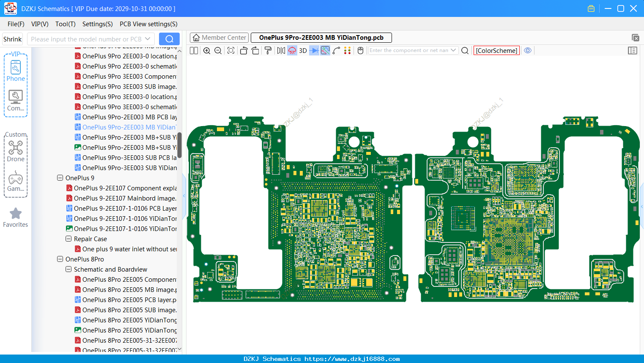The image size is (644, 363).
Task: Collapse the Repair Case tree node
Action: pos(69,239)
